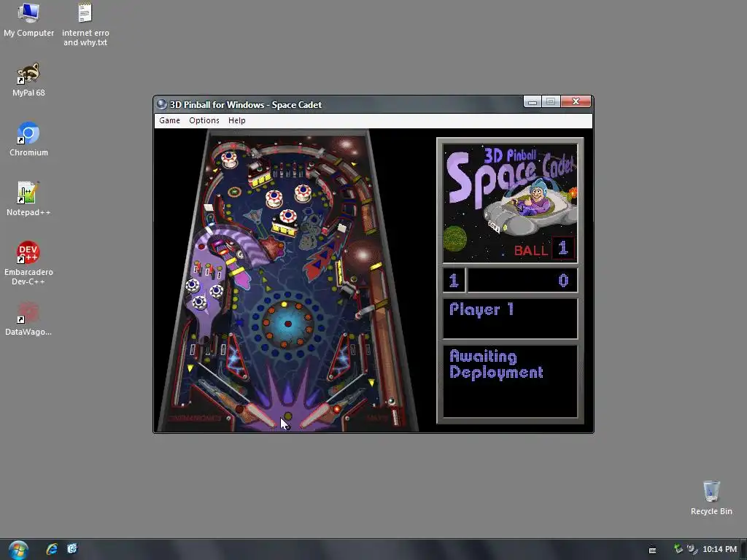Click the network tray icon
The image size is (747, 560).
pyautogui.click(x=678, y=549)
